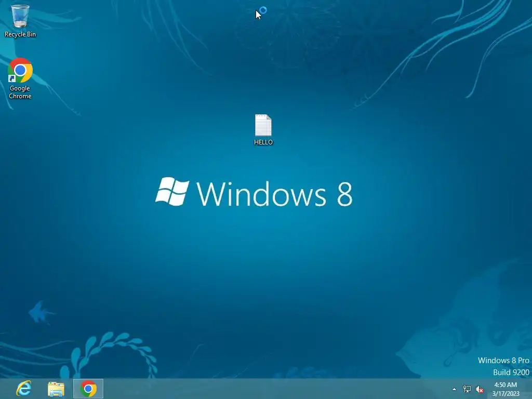This screenshot has height=399, width=532.
Task: Switch to Chrome in the taskbar
Action: (x=88, y=389)
